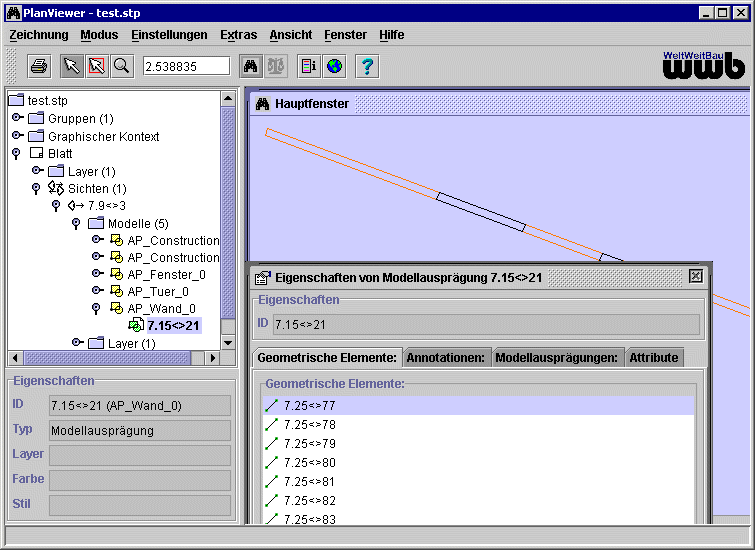This screenshot has height=550, width=755.
Task: Click the Hauptfenster binoculars title icon
Action: 262,104
